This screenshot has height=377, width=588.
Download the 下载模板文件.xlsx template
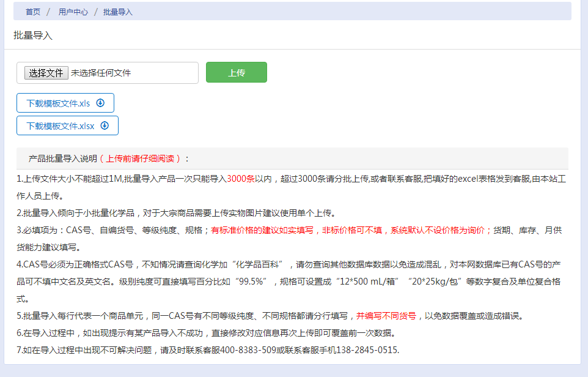(61, 125)
